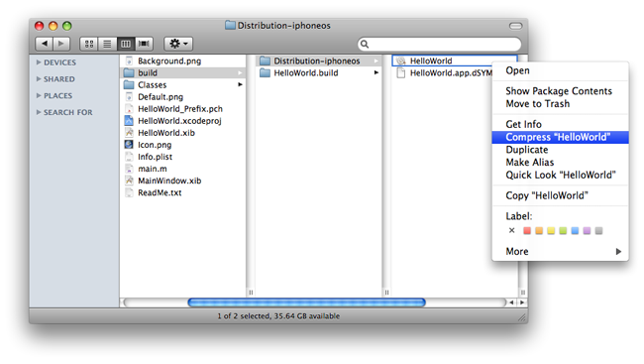This screenshot has height=364, width=644.
Task: Switch to column view
Action: coord(126,44)
